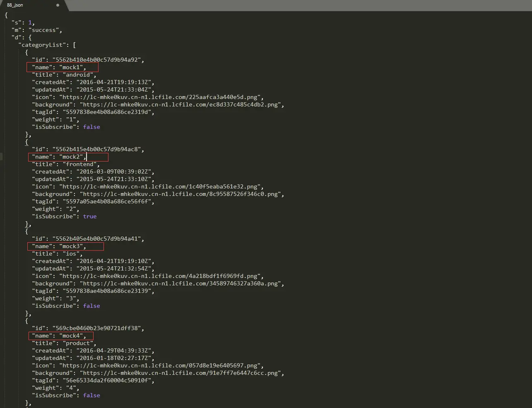Click the background URL ending 34589746327a360a.png
Viewport: 532px width, 408px height.
coord(181,284)
